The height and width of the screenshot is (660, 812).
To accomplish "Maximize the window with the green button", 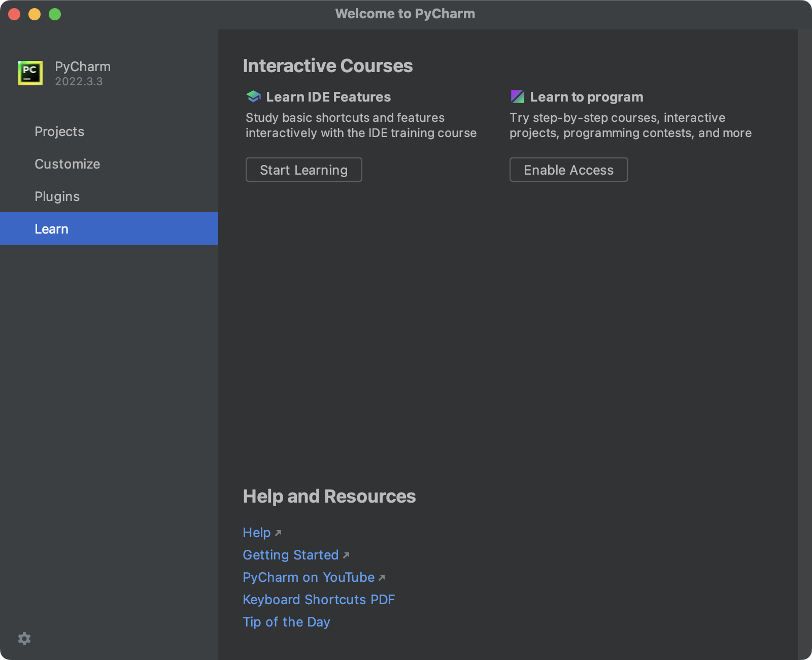I will tap(55, 14).
